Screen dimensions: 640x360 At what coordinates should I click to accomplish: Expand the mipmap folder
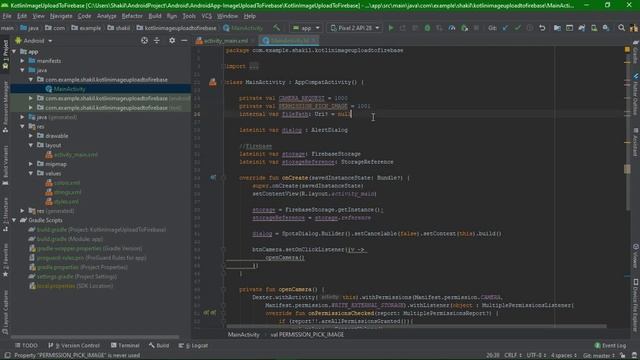31,164
